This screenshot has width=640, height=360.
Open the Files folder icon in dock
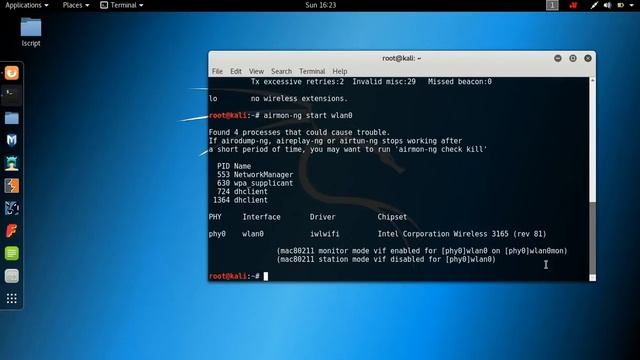(x=11, y=118)
